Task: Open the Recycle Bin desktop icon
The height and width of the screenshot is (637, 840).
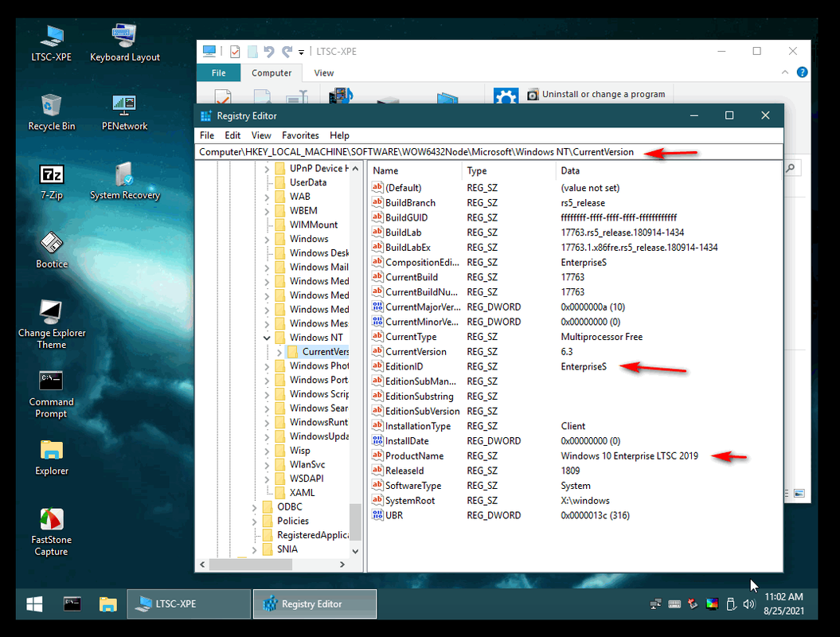Action: click(x=52, y=112)
